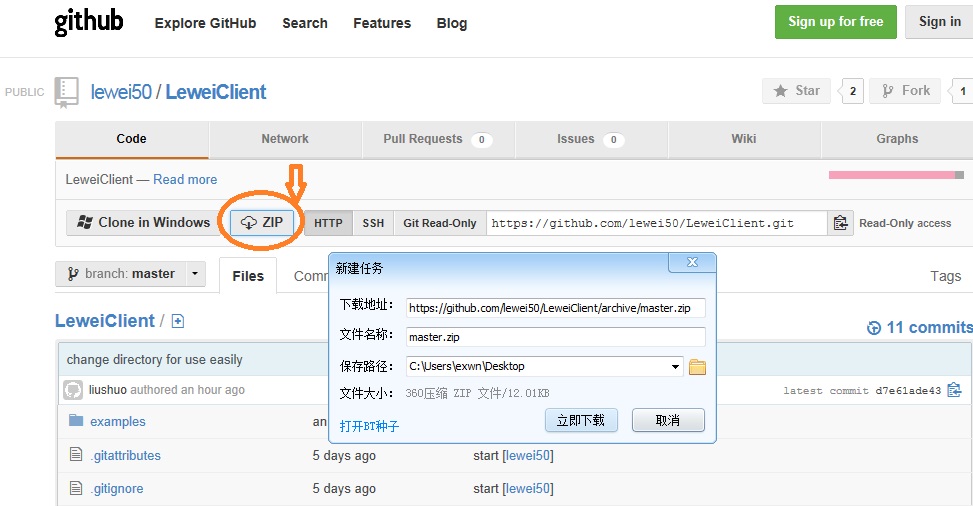Download the repository with the ZIP button
Viewport: 973px width, 506px height.
coord(262,222)
